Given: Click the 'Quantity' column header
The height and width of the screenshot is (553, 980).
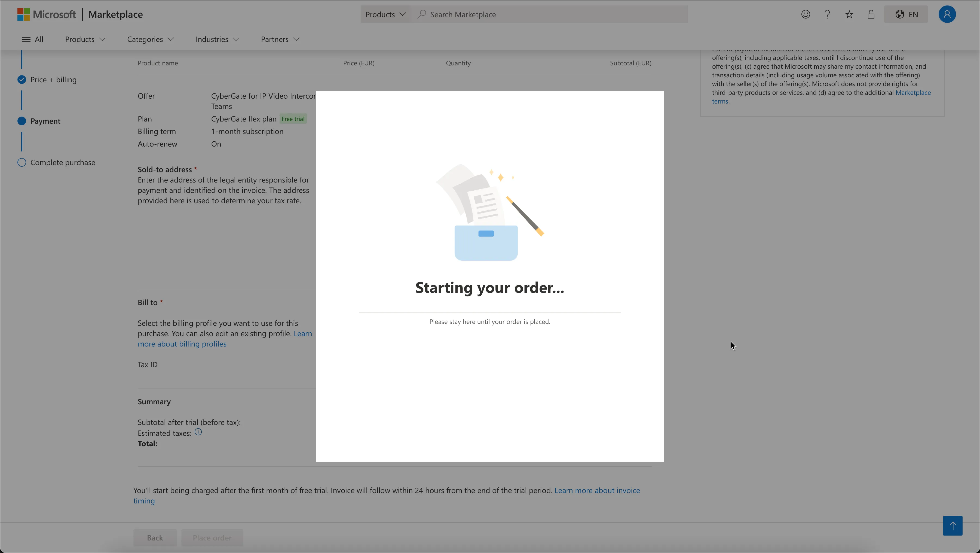Looking at the screenshot, I should point(458,63).
